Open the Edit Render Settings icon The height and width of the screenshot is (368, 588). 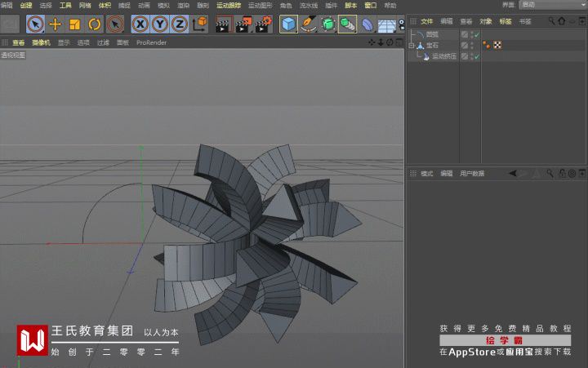263,24
